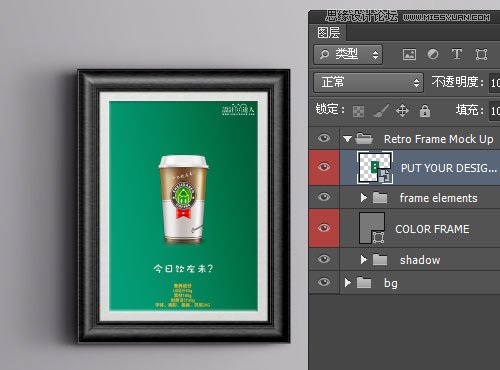Select the frame elements group name
Image resolution: width=500 pixels, height=370 pixels.
click(x=438, y=198)
